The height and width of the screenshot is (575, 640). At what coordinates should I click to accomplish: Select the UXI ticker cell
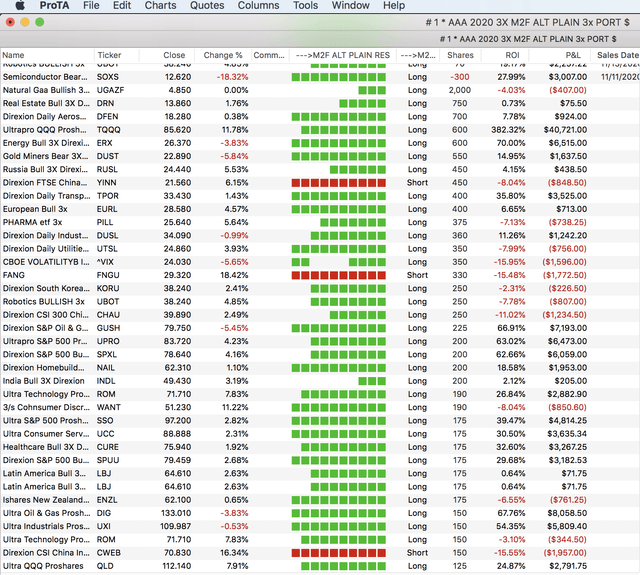pos(104,526)
